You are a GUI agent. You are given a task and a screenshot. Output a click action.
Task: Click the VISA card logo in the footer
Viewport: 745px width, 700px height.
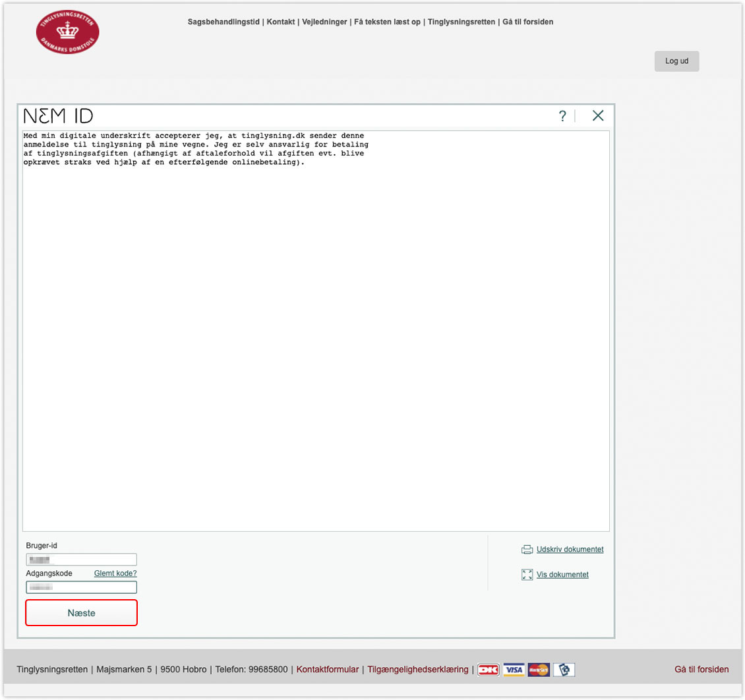point(514,670)
